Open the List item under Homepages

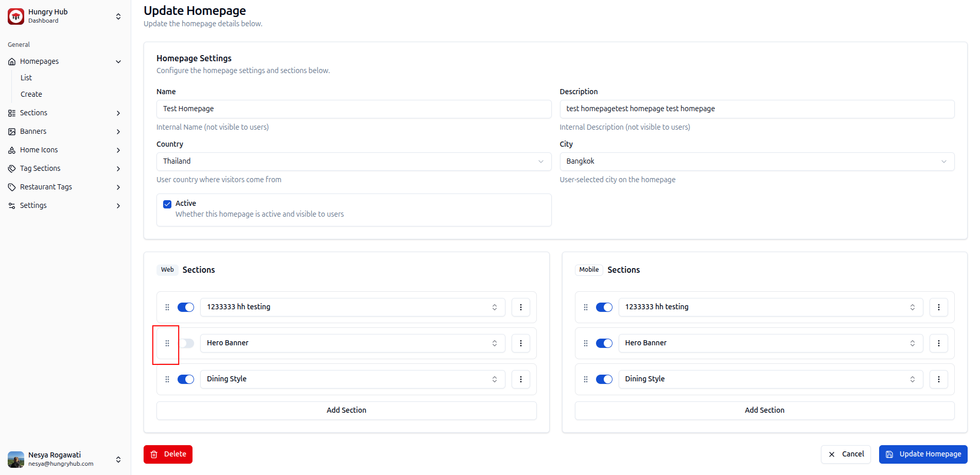coord(26,78)
